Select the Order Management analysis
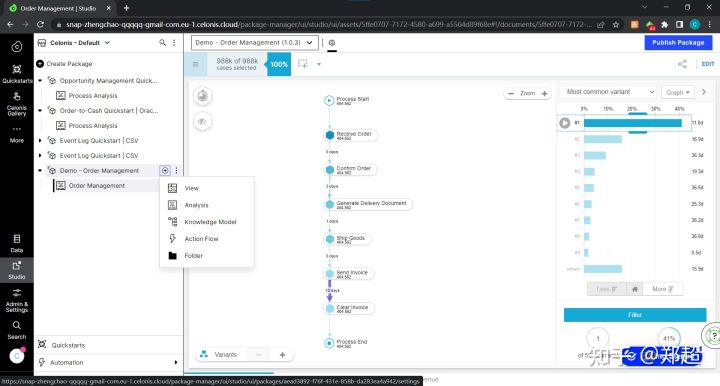The image size is (720, 386). (96, 185)
